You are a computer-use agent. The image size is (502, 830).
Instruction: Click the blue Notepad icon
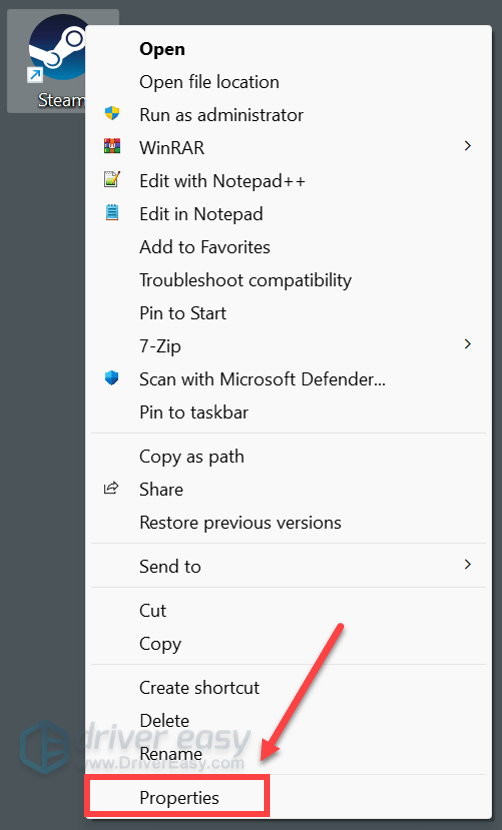[x=112, y=213]
